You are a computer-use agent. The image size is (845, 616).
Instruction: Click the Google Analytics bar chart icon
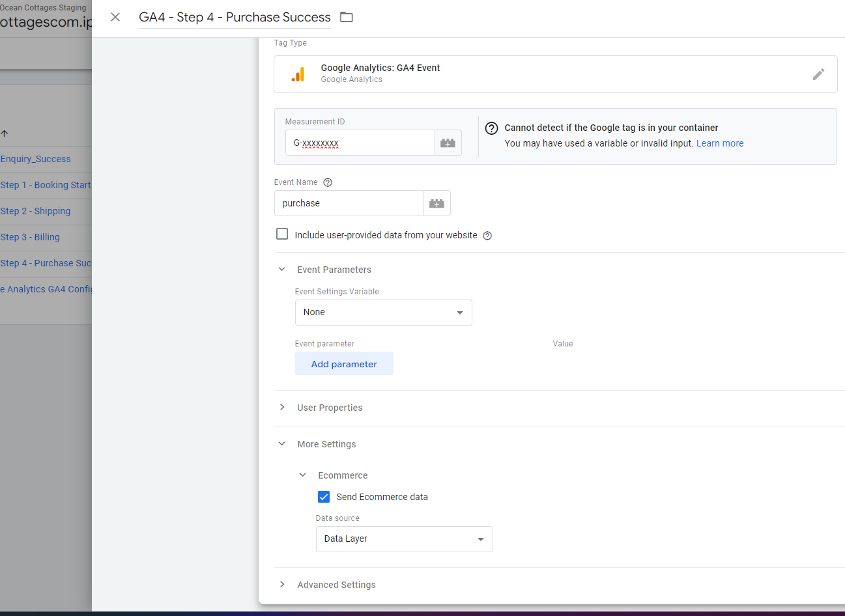(298, 74)
